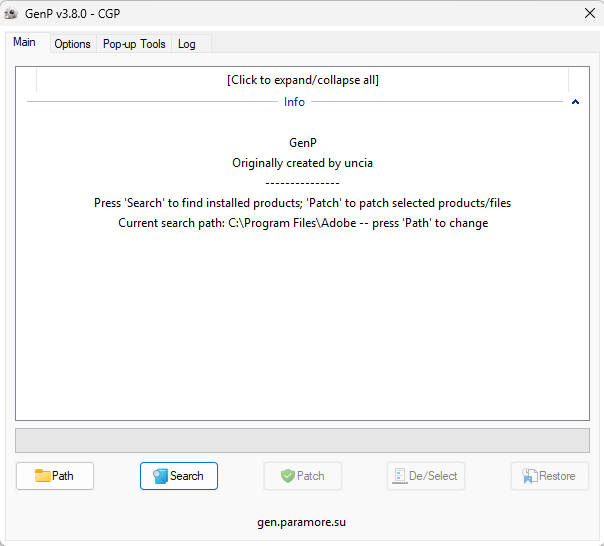
Task: Click the Restore file icon
Action: (x=530, y=476)
